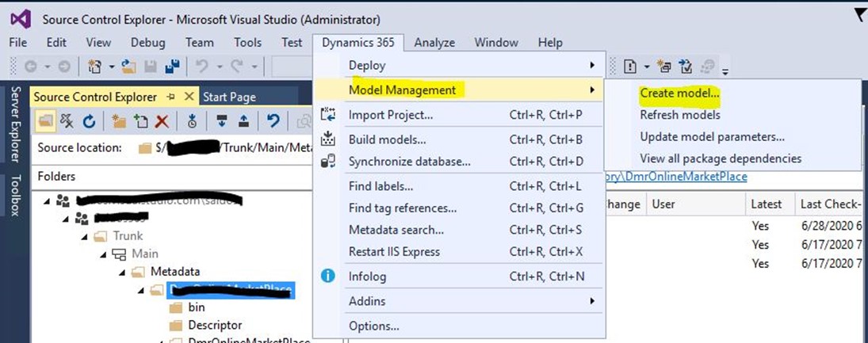Click the Synchronize database menu icon
This screenshot has height=343, width=868.
click(327, 162)
